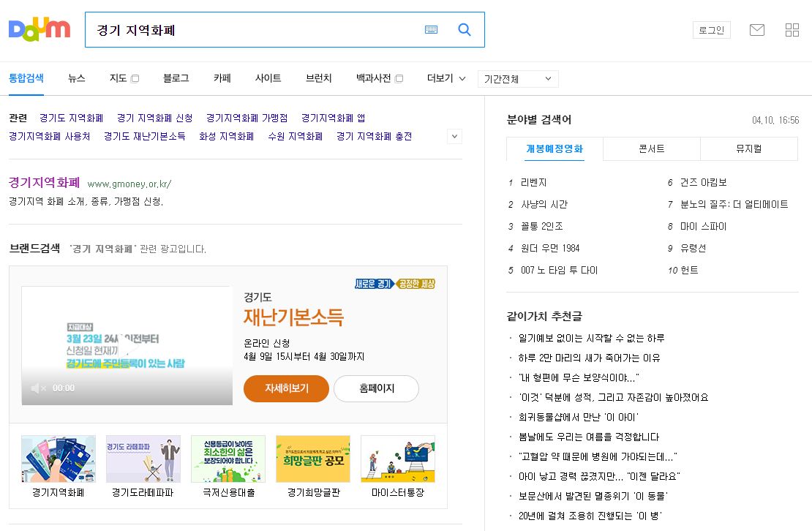Select the 사이트 tab
Image resolution: width=812 pixels, height=531 pixels.
tap(268, 78)
